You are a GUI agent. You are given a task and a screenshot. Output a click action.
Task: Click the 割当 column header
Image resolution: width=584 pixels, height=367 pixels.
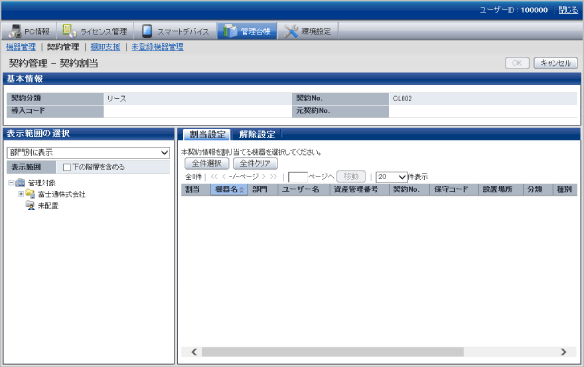tap(196, 189)
